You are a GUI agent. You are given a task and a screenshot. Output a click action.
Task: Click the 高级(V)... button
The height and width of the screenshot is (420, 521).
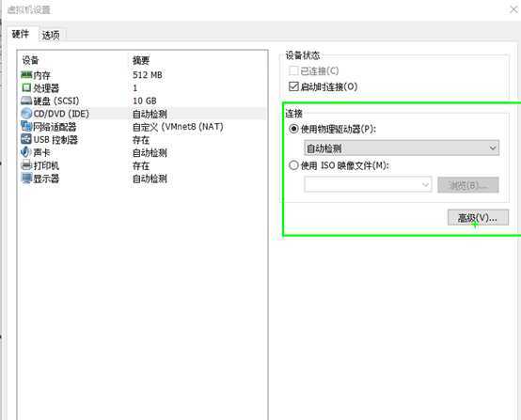(478, 218)
